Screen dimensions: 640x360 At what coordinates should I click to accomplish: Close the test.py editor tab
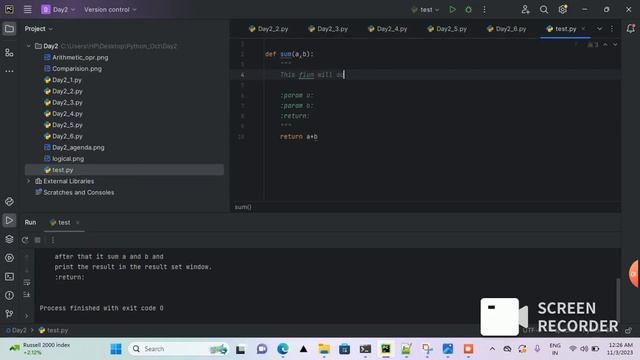[583, 29]
